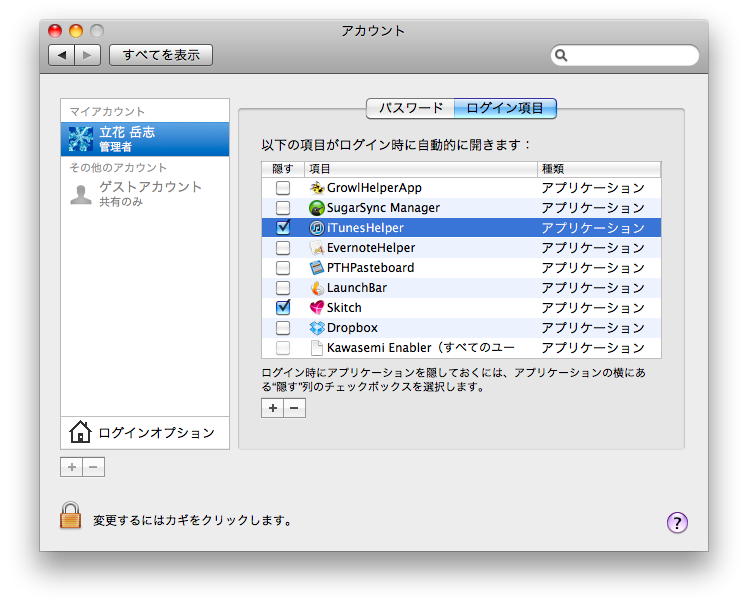Open ログインオプション in the sidebar
Screen dimensions: 748x611
click(145, 433)
